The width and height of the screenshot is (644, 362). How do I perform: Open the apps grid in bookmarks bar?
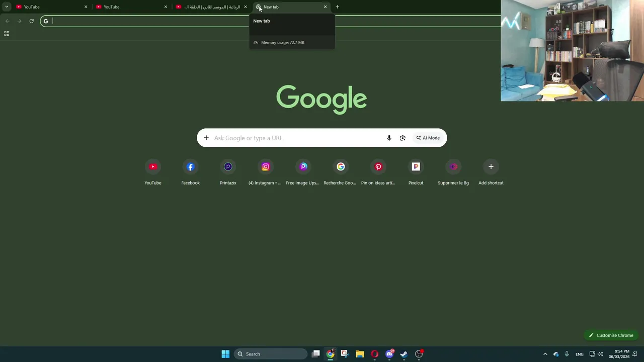click(7, 34)
